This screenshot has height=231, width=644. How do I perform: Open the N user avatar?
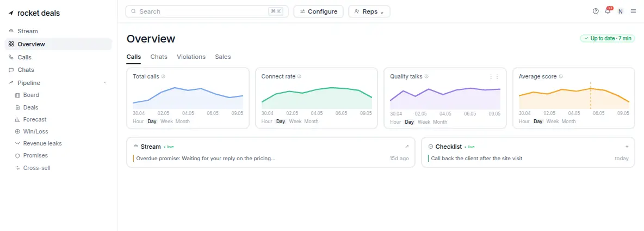click(x=620, y=11)
